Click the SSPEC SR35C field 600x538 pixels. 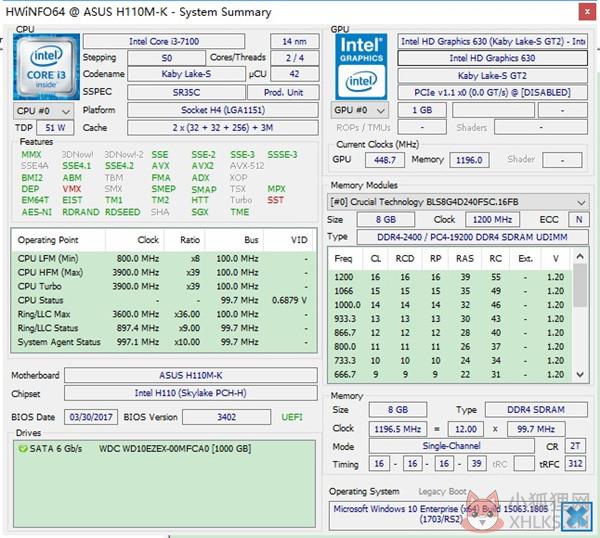click(x=186, y=92)
